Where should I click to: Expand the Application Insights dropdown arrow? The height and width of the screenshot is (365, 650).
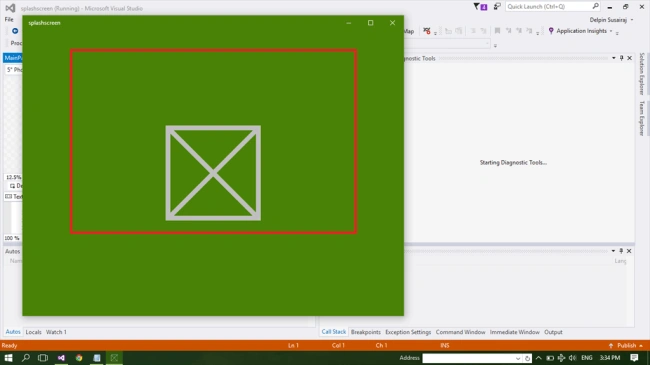click(x=611, y=31)
